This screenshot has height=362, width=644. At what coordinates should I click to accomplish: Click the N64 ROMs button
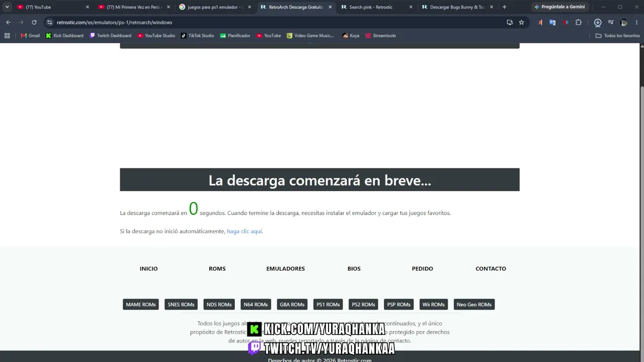click(x=256, y=304)
